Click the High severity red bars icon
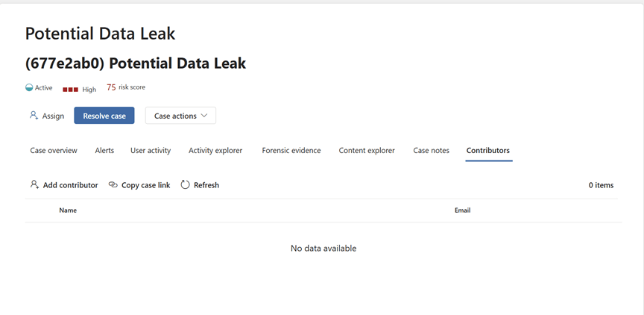 [70, 89]
